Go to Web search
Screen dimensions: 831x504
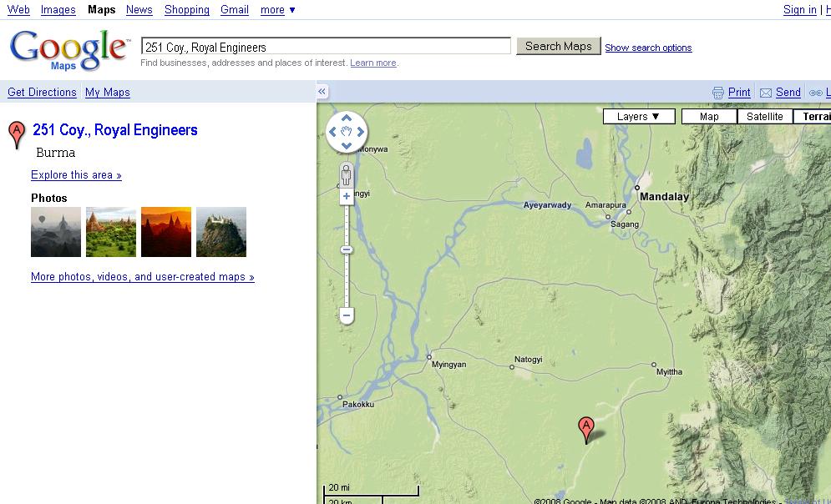(x=18, y=9)
